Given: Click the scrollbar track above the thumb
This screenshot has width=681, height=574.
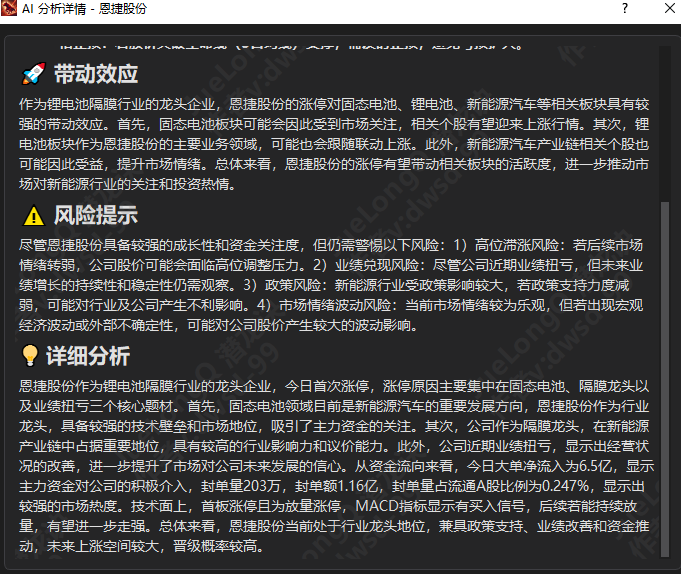Looking at the screenshot, I should (664, 124).
